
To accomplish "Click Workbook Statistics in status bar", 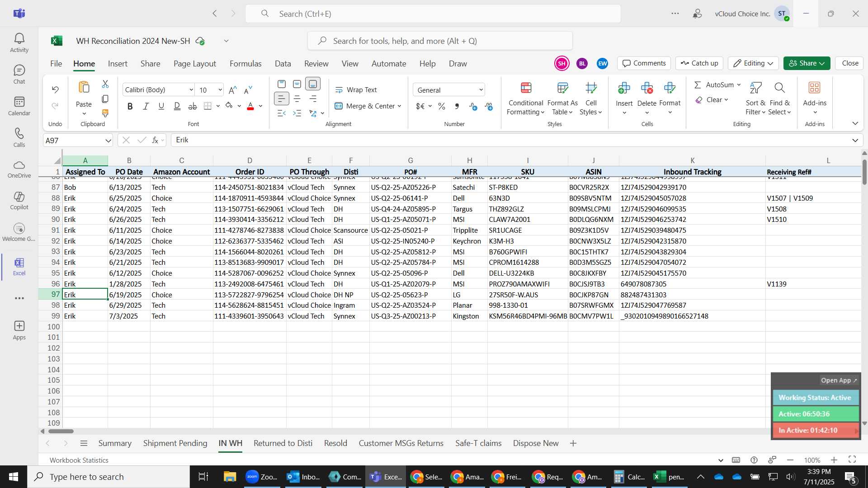I will click(79, 460).
